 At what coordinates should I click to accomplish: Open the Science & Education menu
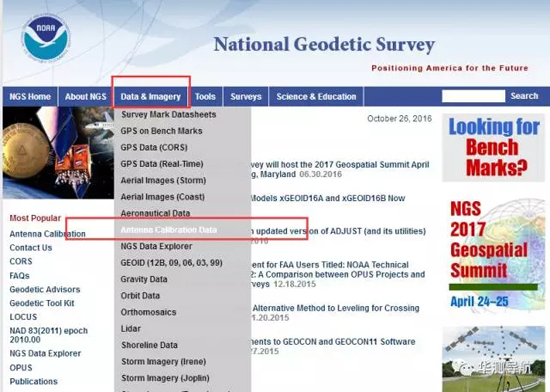[316, 96]
